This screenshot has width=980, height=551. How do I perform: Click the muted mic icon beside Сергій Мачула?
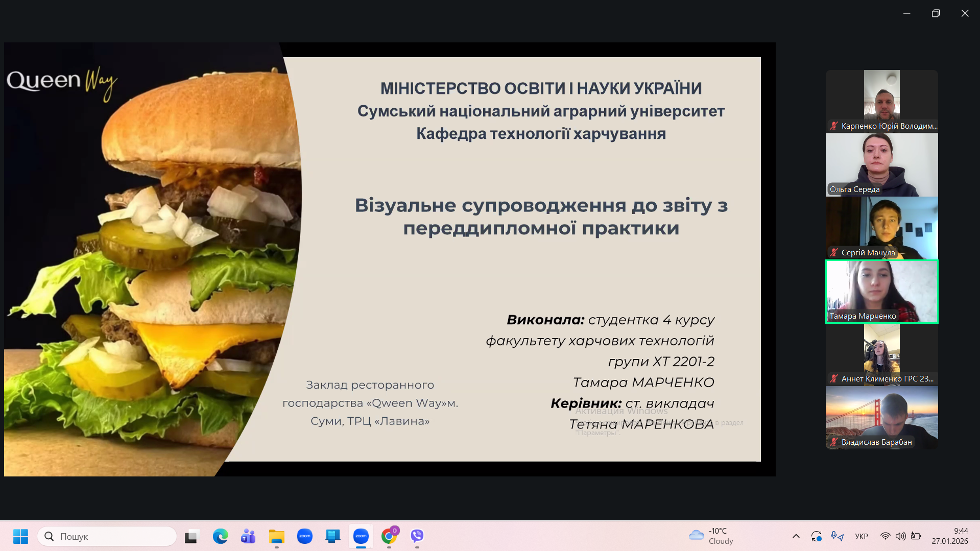(834, 252)
